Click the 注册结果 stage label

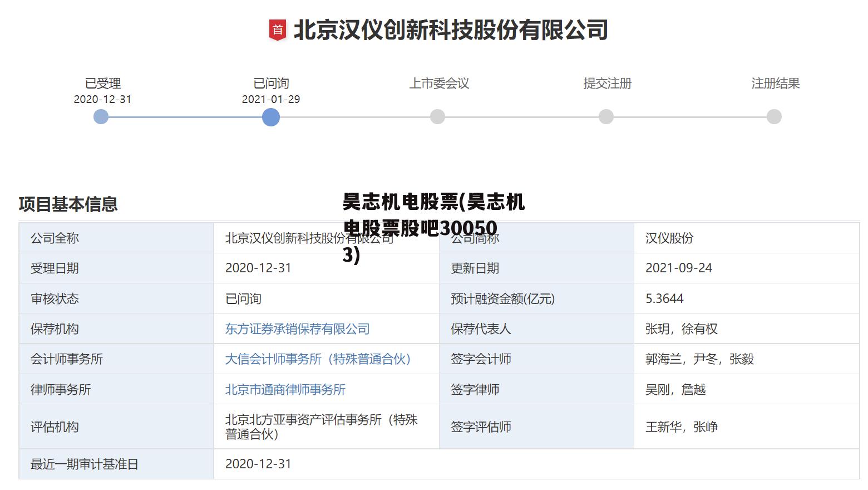pos(776,84)
